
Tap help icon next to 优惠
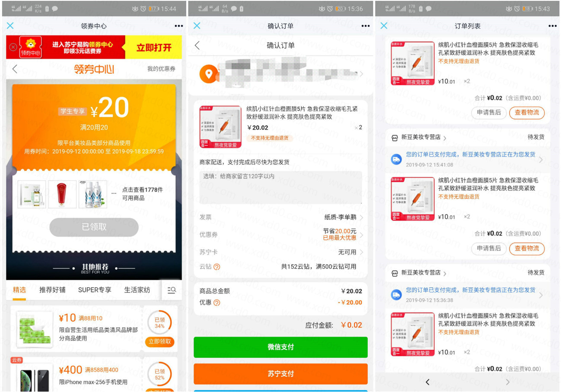click(217, 303)
